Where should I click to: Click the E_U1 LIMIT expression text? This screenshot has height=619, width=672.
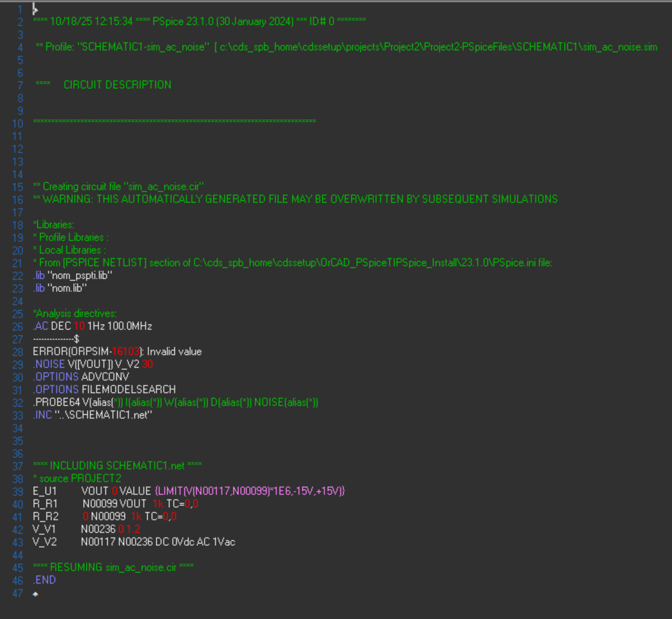click(x=250, y=491)
